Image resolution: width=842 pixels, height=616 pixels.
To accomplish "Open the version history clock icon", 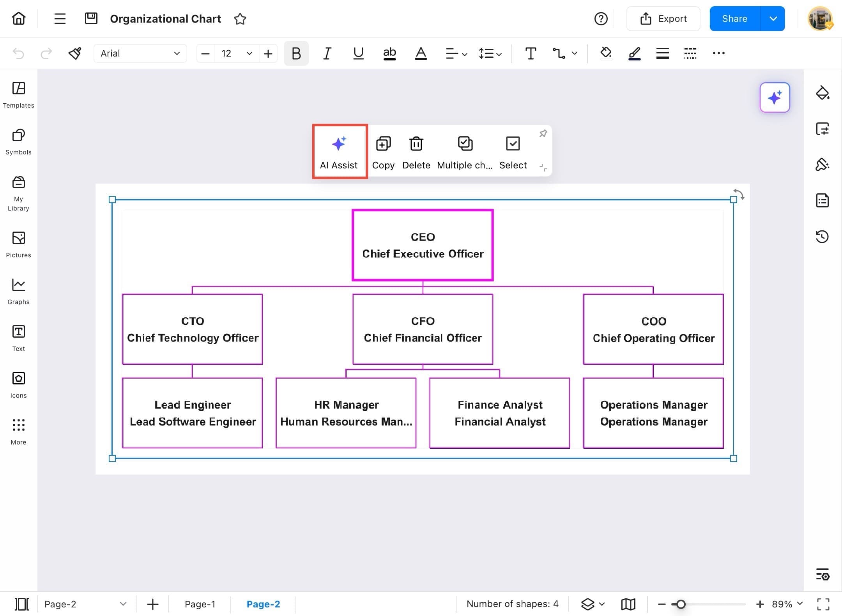I will coord(822,237).
